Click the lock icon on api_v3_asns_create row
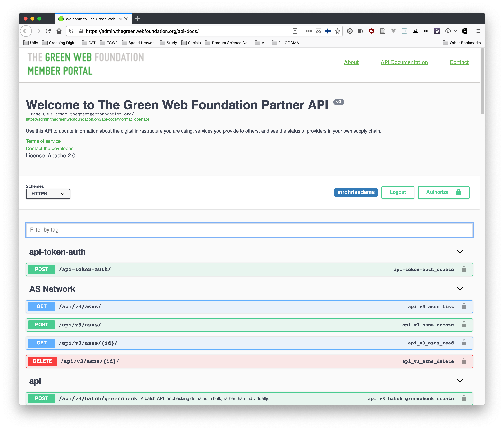The image size is (504, 430). click(x=464, y=325)
